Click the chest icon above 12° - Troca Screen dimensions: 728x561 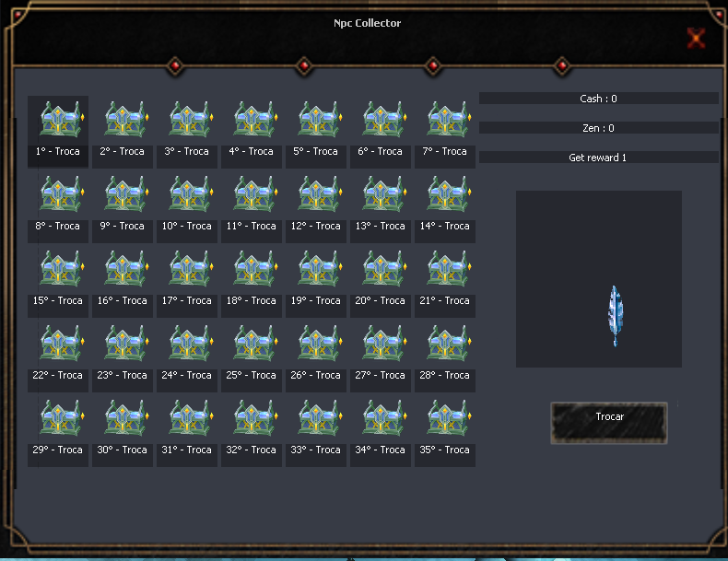coord(320,194)
